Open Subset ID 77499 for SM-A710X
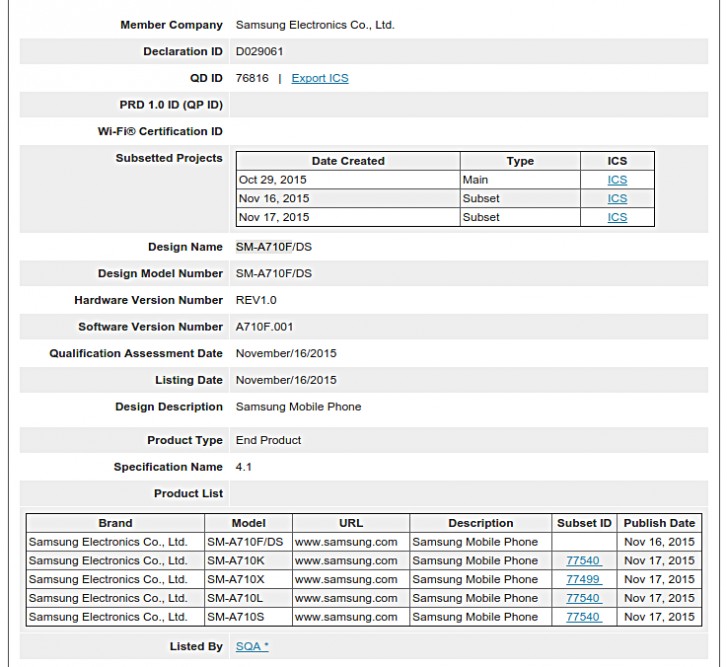728x667 pixels. coord(584,579)
